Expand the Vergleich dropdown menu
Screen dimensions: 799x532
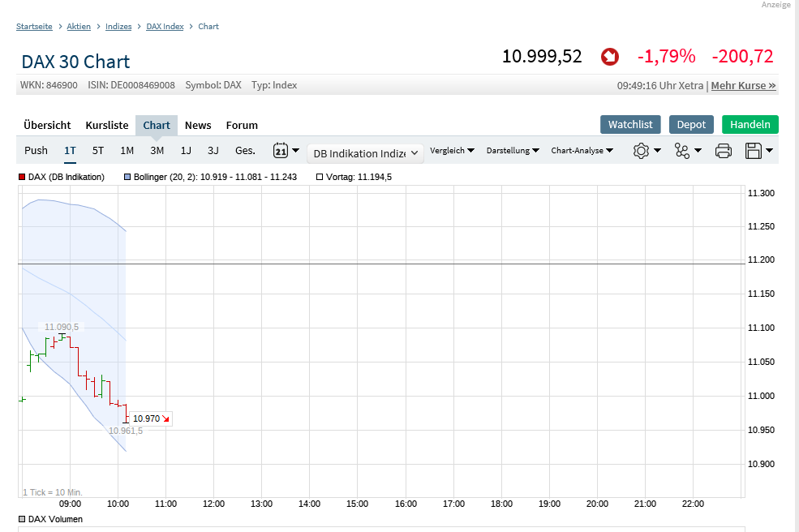coord(452,150)
